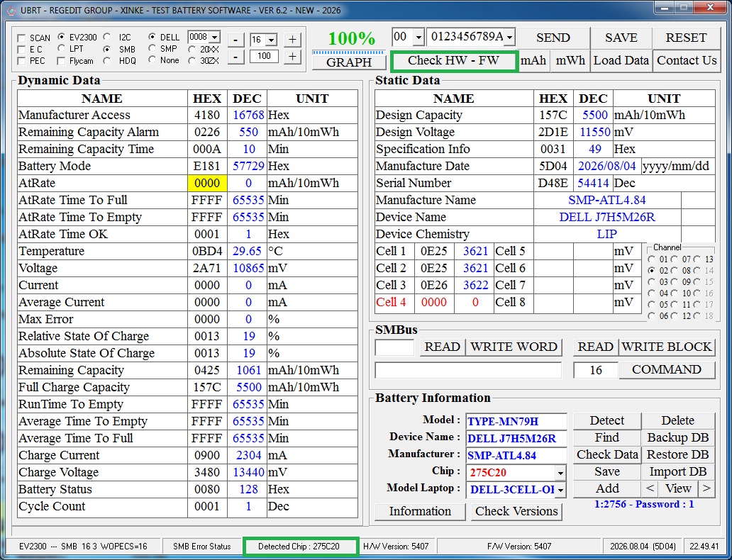Choose the SMP radio option
732x560 pixels.
152,48
